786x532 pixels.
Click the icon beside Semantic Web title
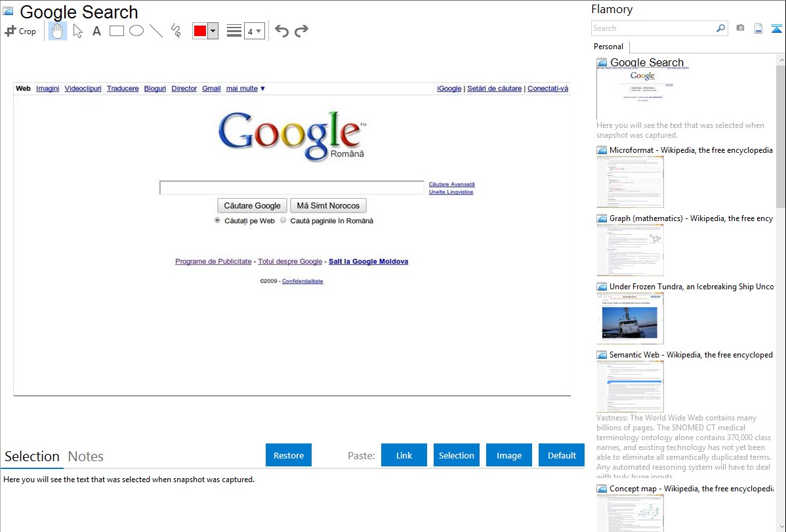[x=602, y=355]
